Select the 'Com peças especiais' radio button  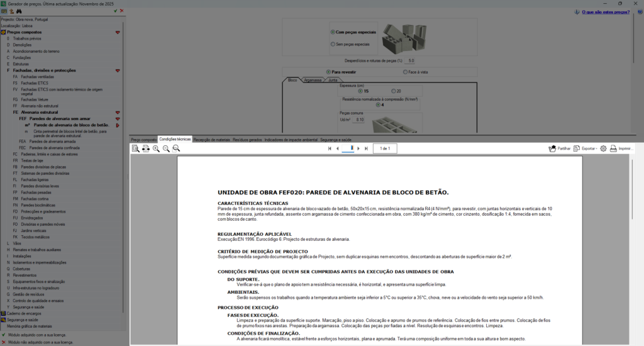[x=333, y=32]
